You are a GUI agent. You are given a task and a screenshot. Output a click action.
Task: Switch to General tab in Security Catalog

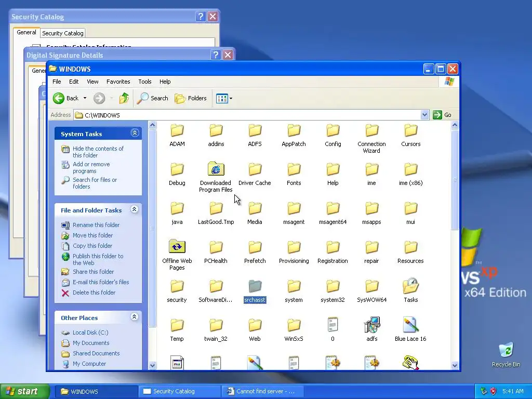26,32
